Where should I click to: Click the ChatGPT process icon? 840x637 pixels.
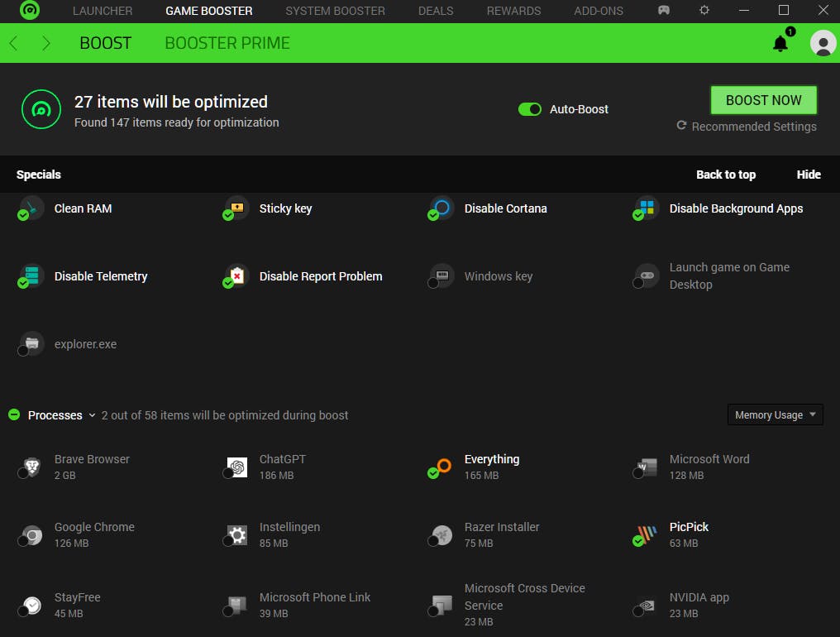237,467
